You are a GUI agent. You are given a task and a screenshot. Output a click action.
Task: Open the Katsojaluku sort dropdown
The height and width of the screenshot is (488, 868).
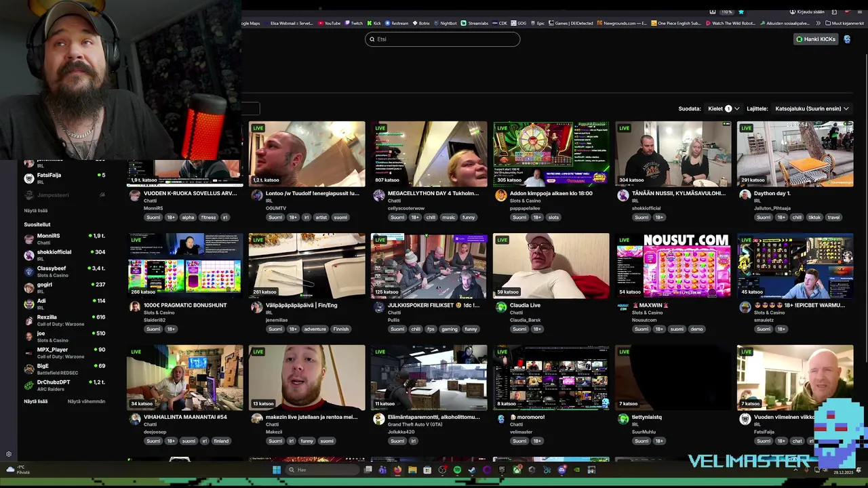click(x=812, y=108)
